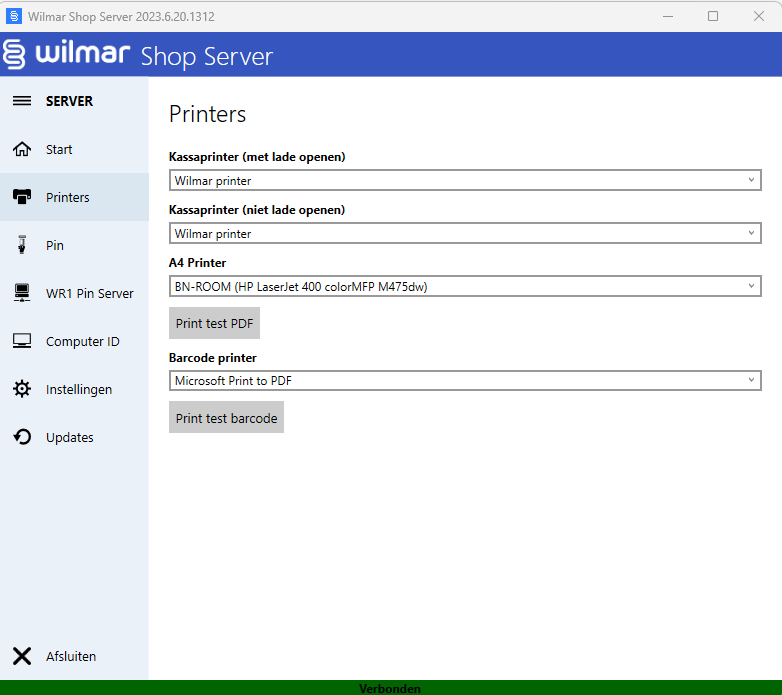The width and height of the screenshot is (782, 695).
Task: Click the Computer ID monitor icon
Action: (x=21, y=341)
